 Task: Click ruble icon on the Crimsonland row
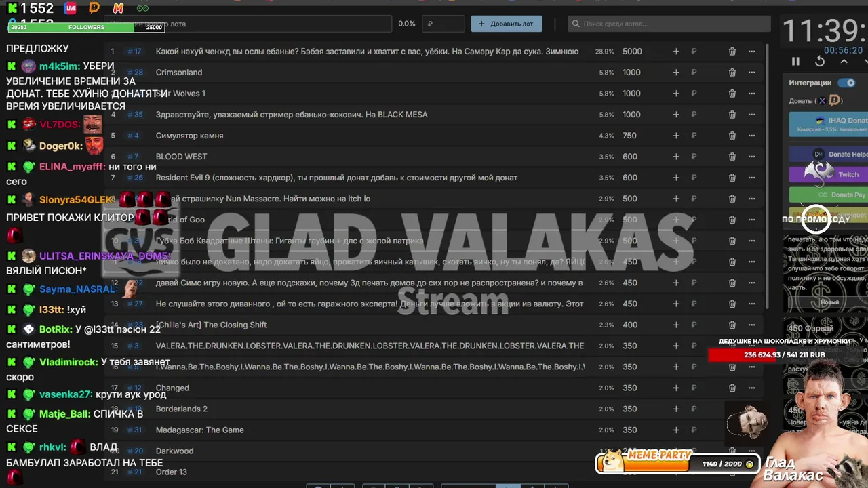click(694, 73)
